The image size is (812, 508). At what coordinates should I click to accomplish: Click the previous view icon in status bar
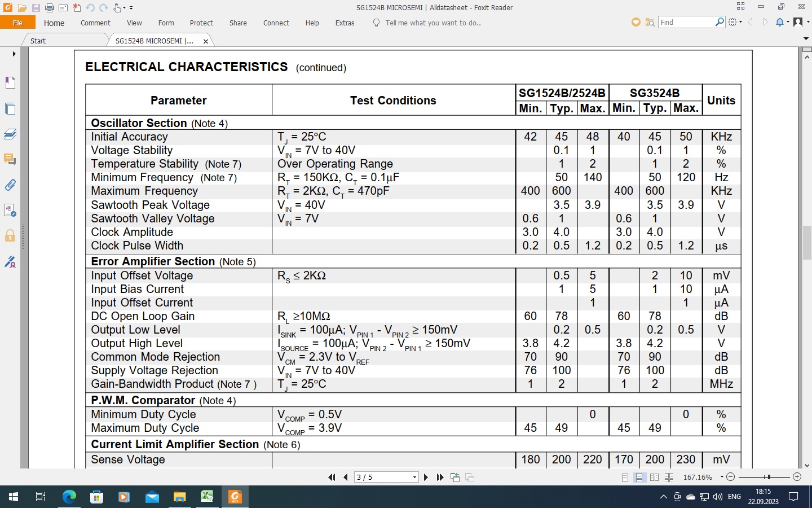click(455, 478)
